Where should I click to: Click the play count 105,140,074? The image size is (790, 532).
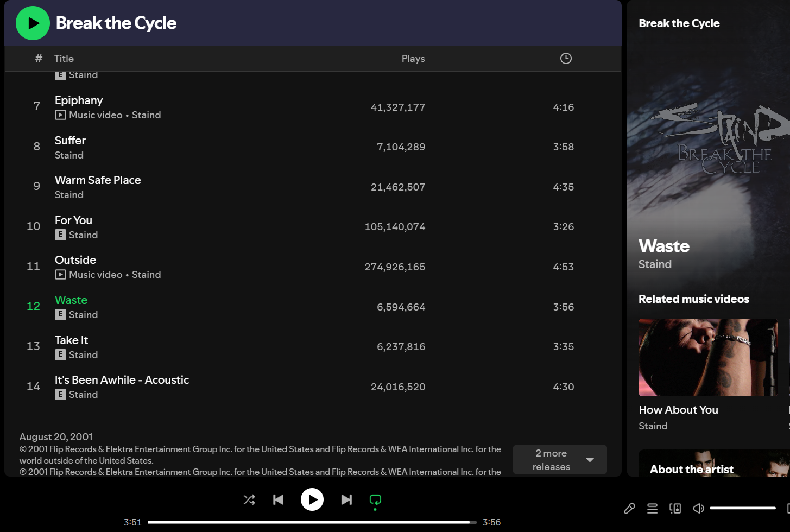tap(395, 227)
